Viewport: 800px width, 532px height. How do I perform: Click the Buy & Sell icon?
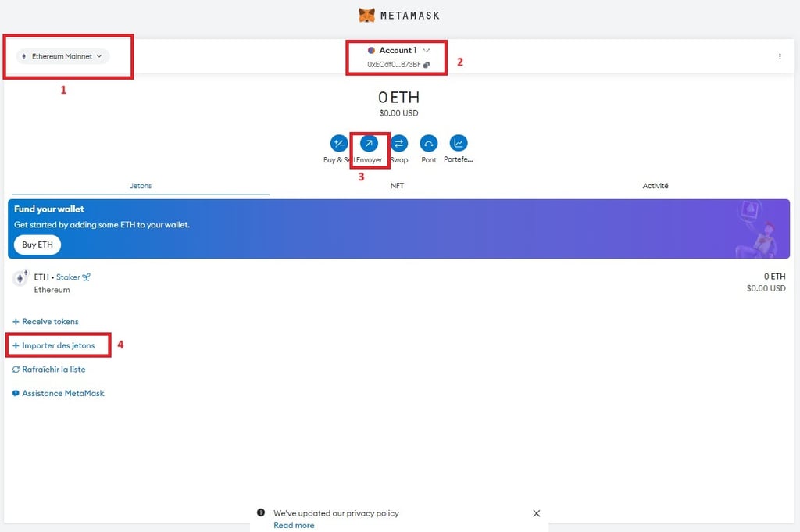(x=339, y=143)
